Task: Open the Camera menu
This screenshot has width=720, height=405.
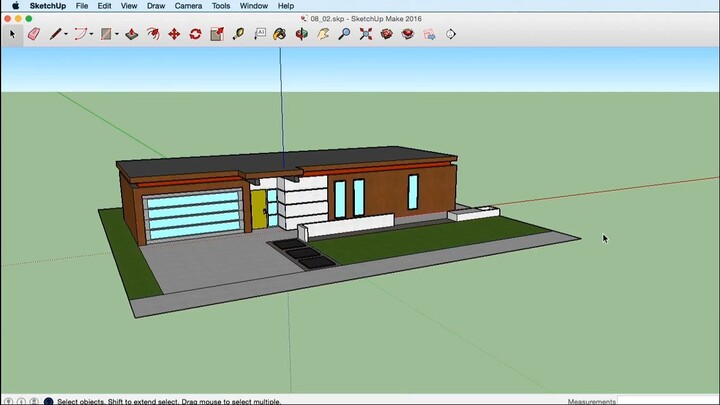Action: click(x=188, y=6)
